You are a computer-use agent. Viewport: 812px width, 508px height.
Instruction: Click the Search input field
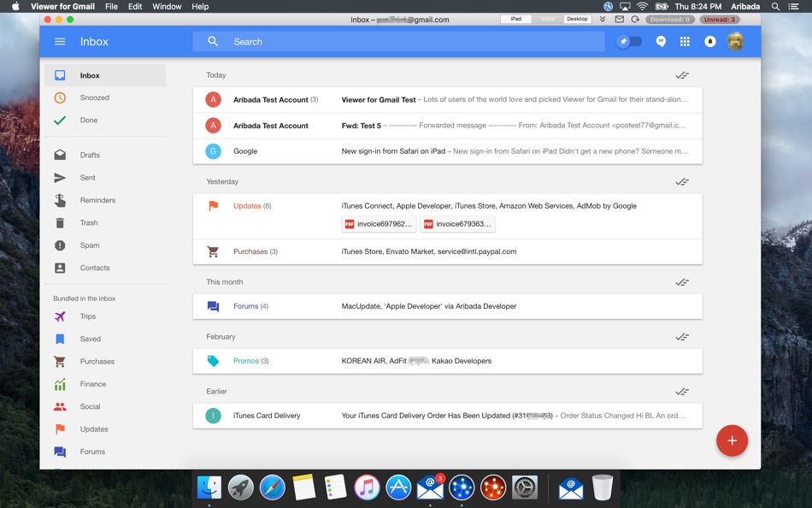(x=399, y=41)
